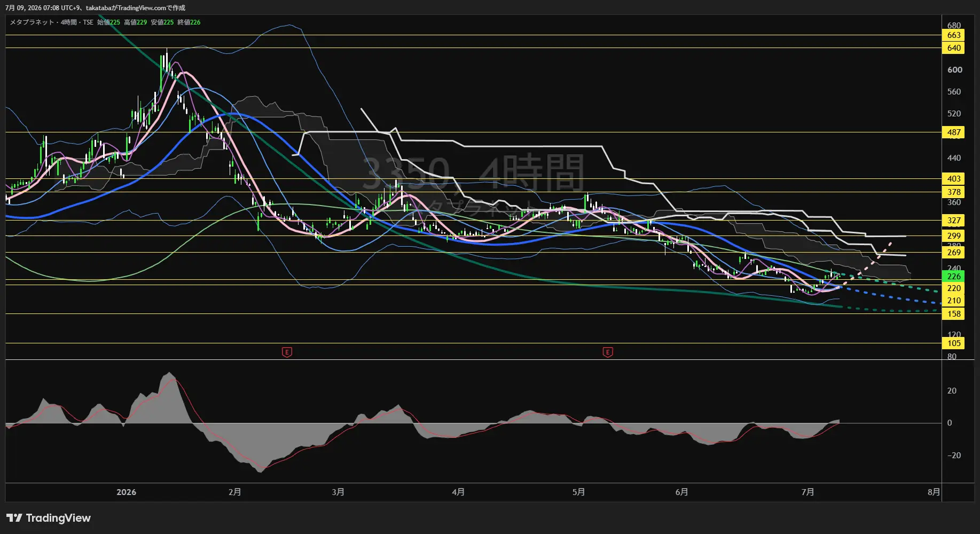Select the 663 price level label
Screen dimensions: 980x534
[953, 35]
